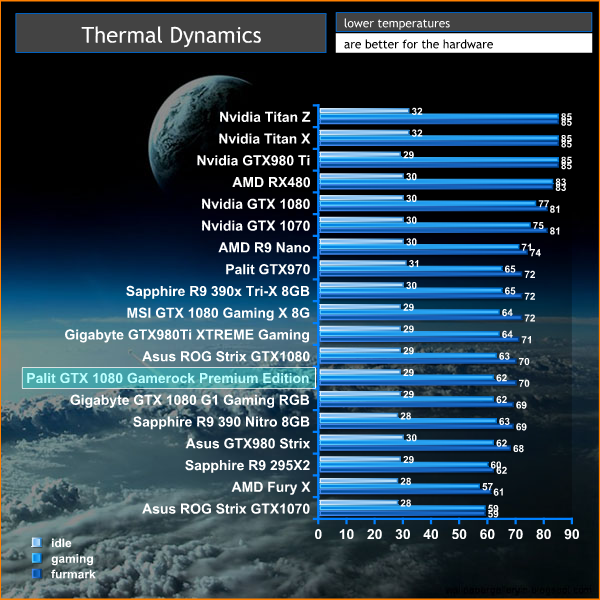Click the furmark legend color swatch
Screen dimensions: 600x600
tap(36, 574)
